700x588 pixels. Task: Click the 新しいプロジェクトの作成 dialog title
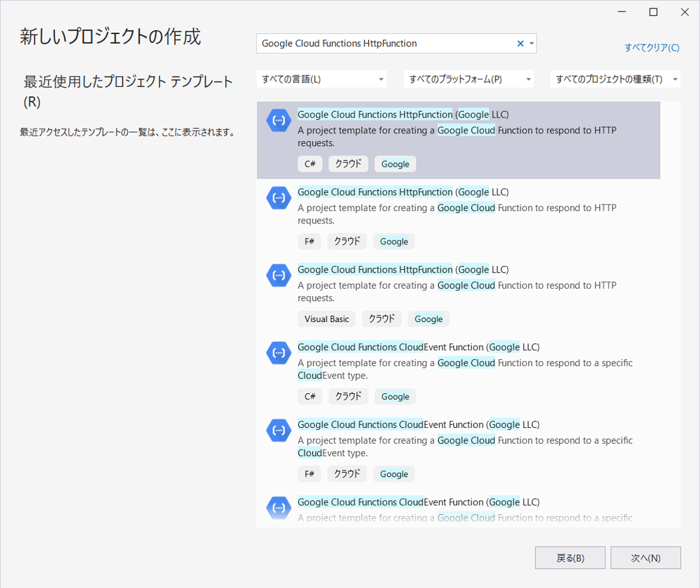(x=110, y=36)
